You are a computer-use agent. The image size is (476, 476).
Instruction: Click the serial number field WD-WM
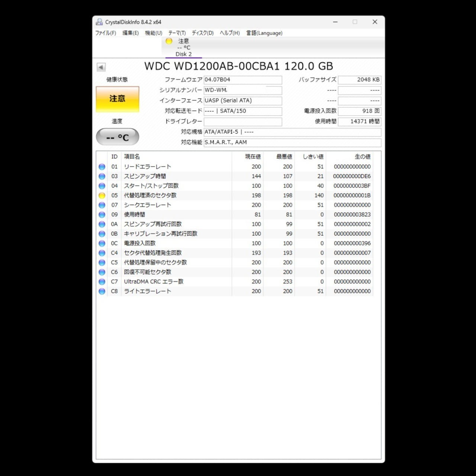(x=243, y=90)
